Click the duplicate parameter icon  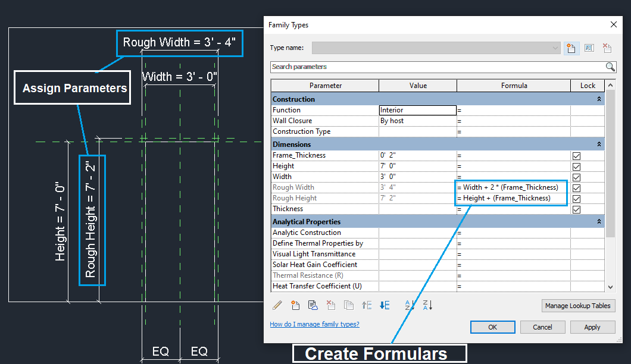(348, 305)
